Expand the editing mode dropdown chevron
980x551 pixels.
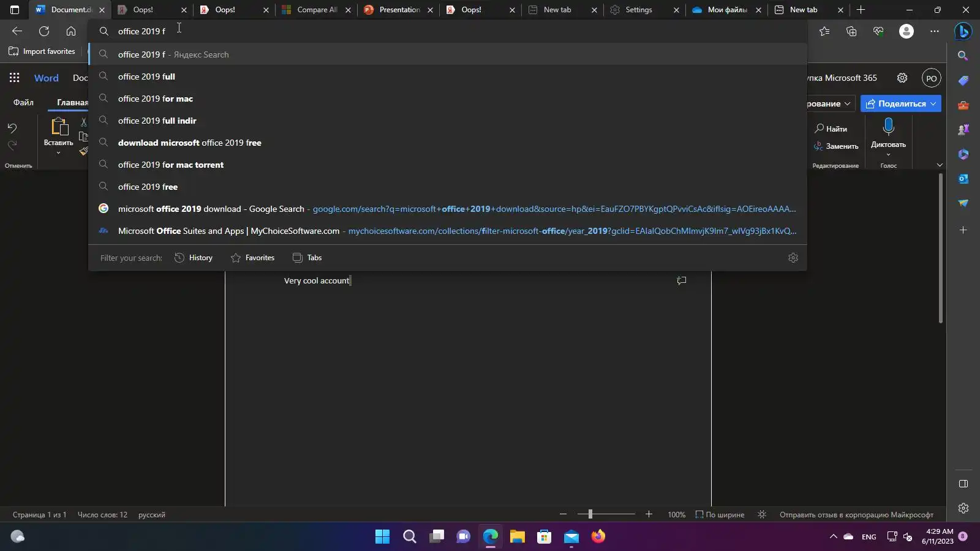coord(847,103)
